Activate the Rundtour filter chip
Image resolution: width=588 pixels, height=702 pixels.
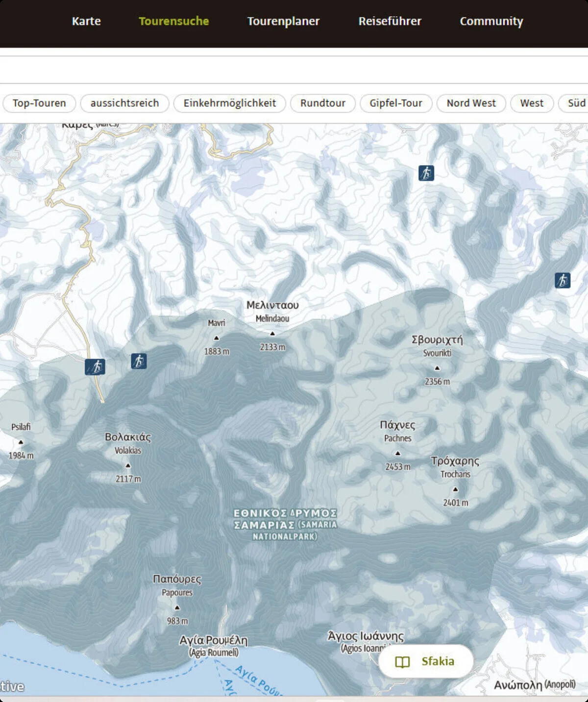pos(322,103)
